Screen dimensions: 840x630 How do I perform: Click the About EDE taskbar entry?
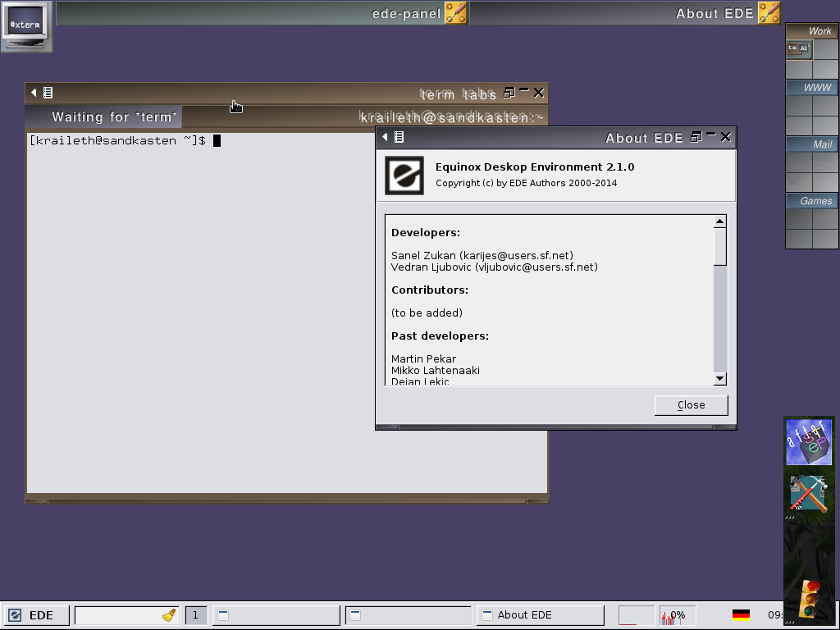540,615
